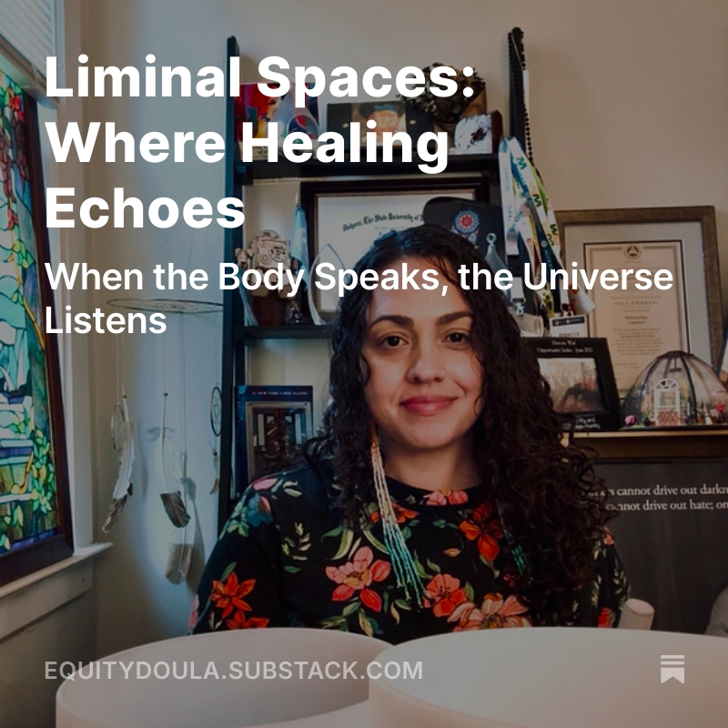This screenshot has height=728, width=728.
Task: Click the Substack bookmark logo icon
Action: point(672,669)
